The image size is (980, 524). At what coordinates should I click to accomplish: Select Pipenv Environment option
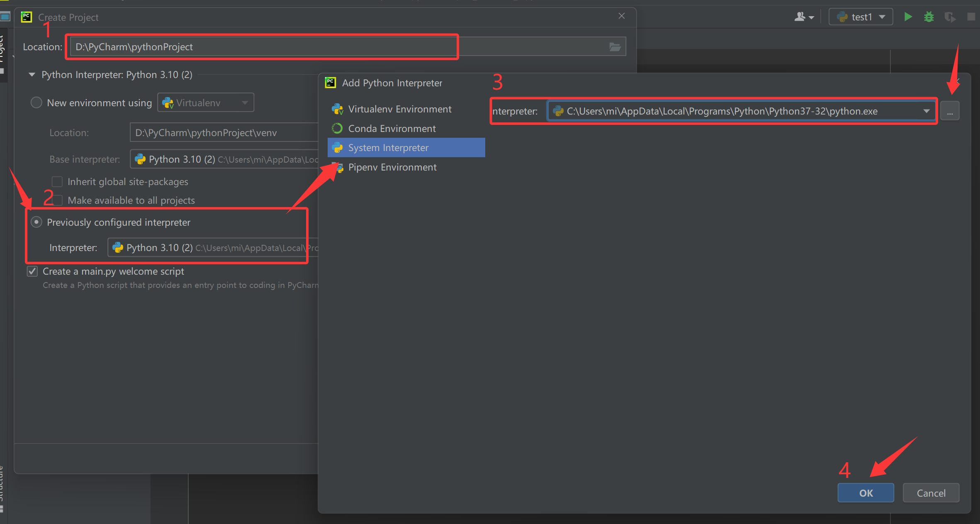click(392, 167)
